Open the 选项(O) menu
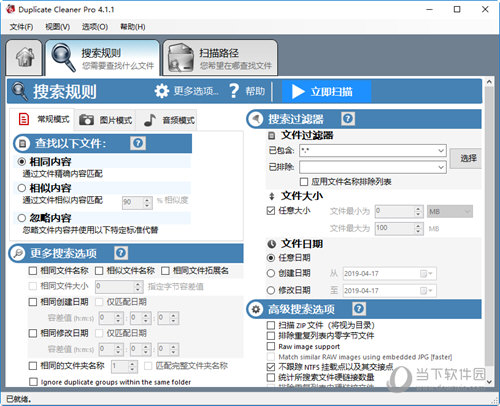Image resolution: width=500 pixels, height=406 pixels. [x=95, y=27]
